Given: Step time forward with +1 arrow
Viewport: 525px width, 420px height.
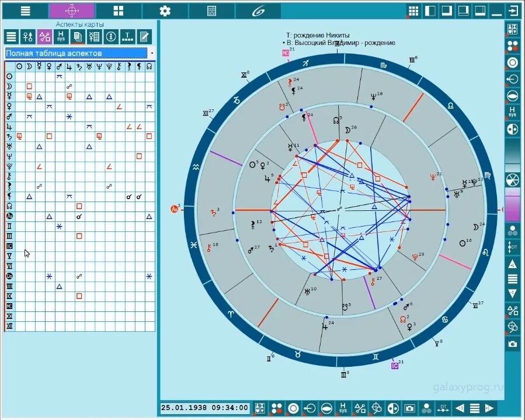Looking at the screenshot, I should pos(489,408).
